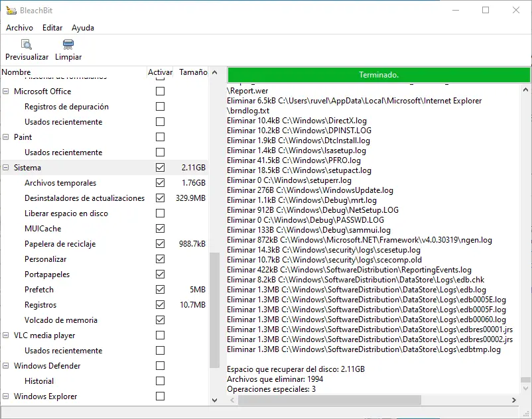The image size is (532, 419).
Task: Toggle the Microsoft Office checkbox
Action: pyautogui.click(x=160, y=91)
